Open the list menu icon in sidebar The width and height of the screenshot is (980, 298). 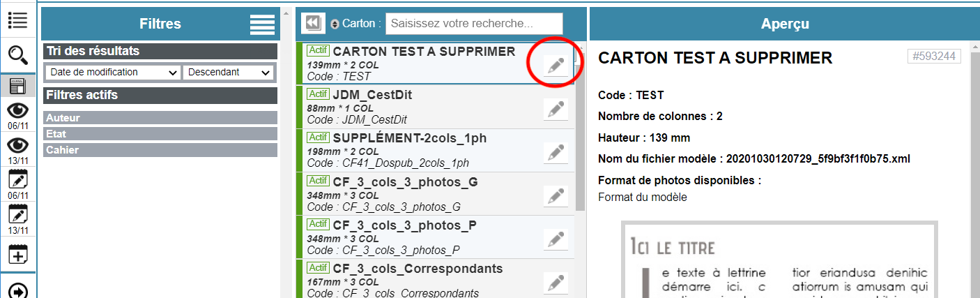coord(17,20)
